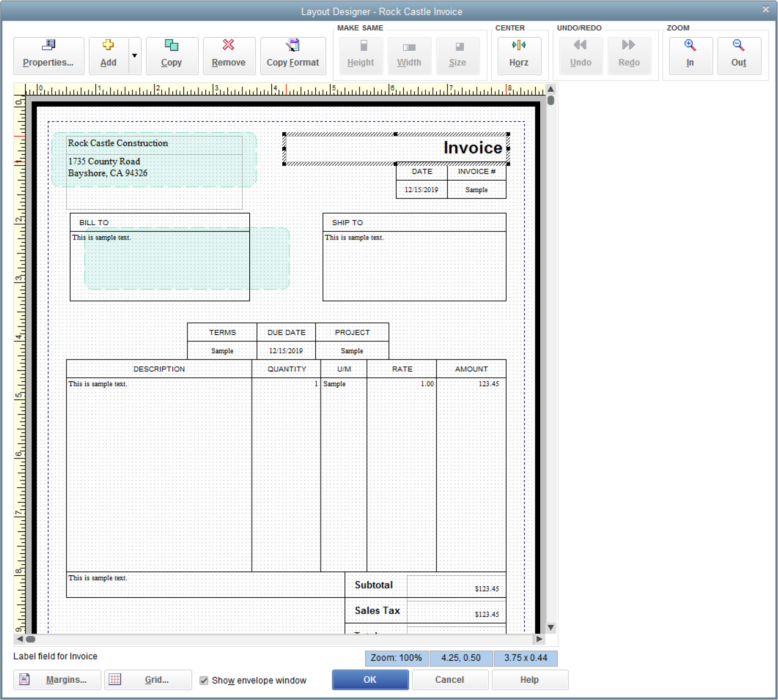
Task: Make same Height
Action: tap(361, 55)
